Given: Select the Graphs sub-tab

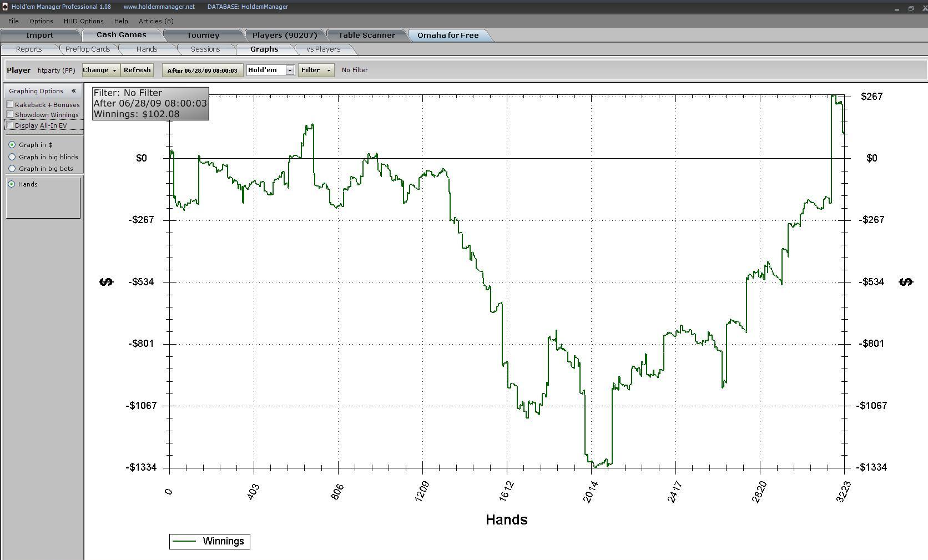Looking at the screenshot, I should [264, 49].
